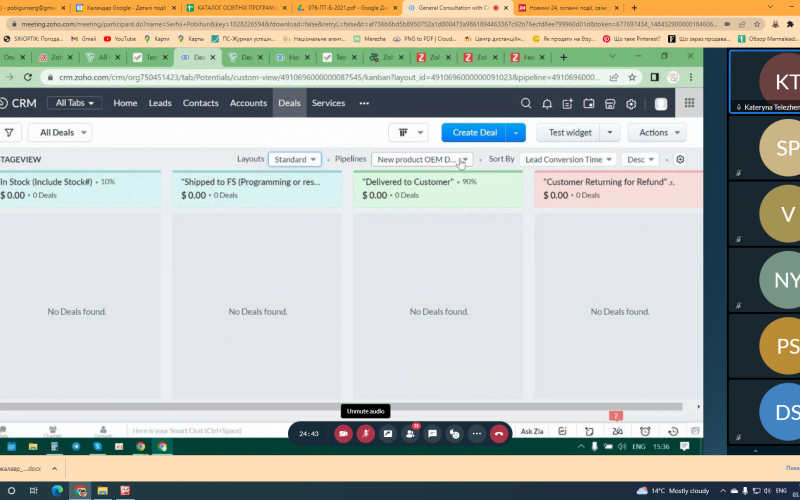Open the Gmail bookmark

[84, 38]
